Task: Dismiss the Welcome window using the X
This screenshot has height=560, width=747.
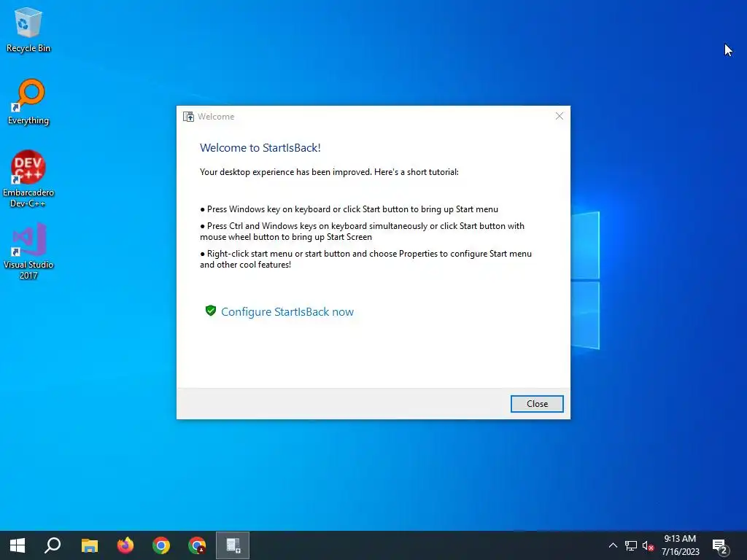Action: [560, 116]
